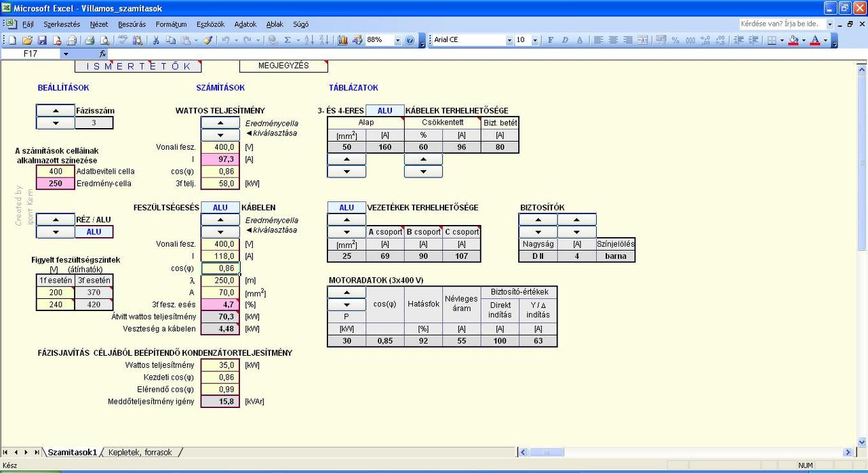Switch to Kepletek, forrasok sheet tab
Image resolution: width=868 pixels, height=473 pixels.
[x=140, y=452]
